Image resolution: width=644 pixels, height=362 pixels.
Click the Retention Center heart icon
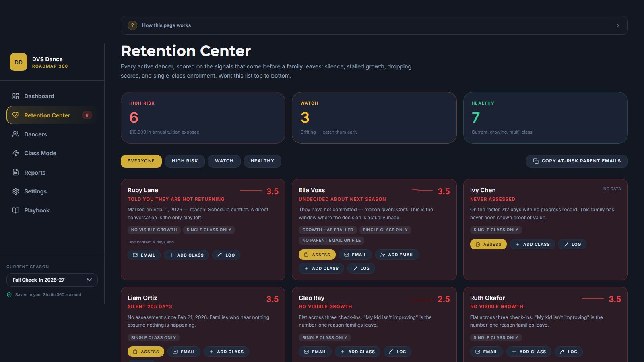[x=16, y=115]
